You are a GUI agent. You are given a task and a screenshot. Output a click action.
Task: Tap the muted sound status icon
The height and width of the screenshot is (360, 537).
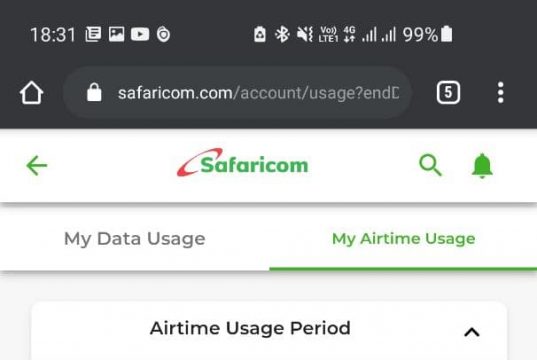(x=304, y=34)
